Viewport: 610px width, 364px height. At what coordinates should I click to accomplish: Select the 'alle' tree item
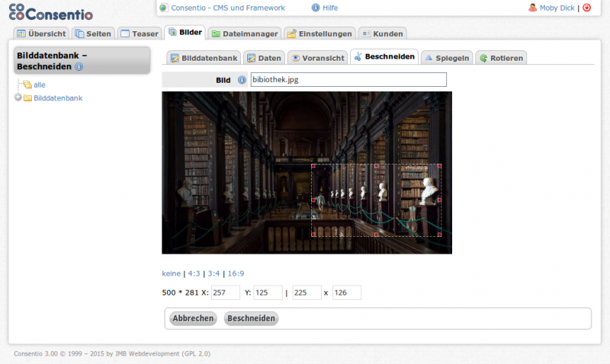pos(40,85)
